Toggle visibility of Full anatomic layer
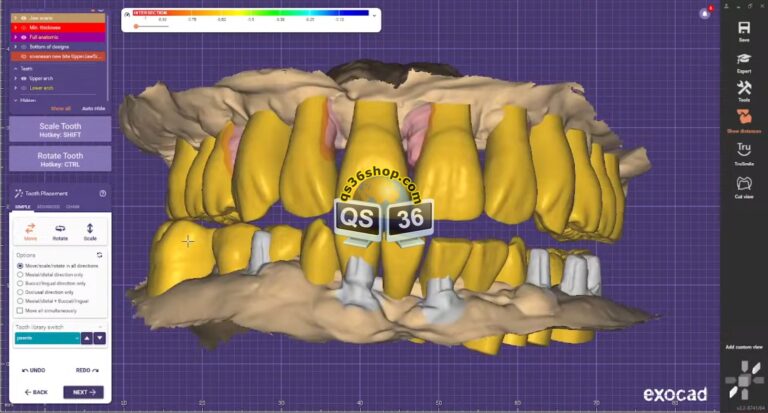The height and width of the screenshot is (413, 768). (x=23, y=36)
